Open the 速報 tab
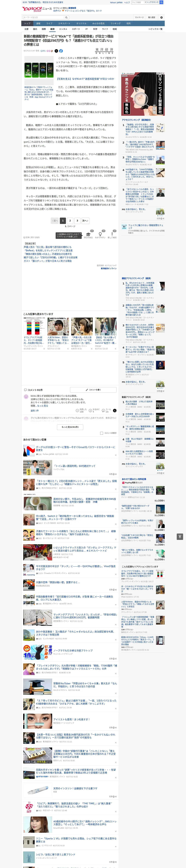Image resolution: width=186 pixels, height=868 pixels. coord(38,24)
